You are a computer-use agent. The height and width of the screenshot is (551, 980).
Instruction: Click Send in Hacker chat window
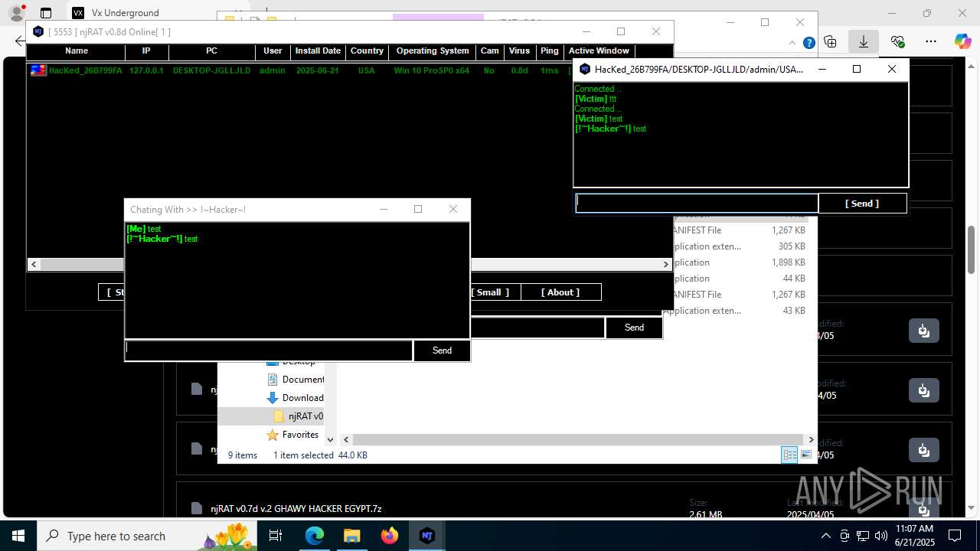tap(442, 350)
